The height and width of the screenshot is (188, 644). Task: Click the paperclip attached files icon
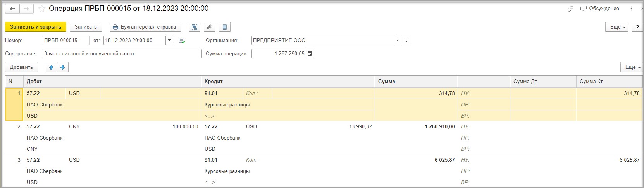(x=210, y=27)
